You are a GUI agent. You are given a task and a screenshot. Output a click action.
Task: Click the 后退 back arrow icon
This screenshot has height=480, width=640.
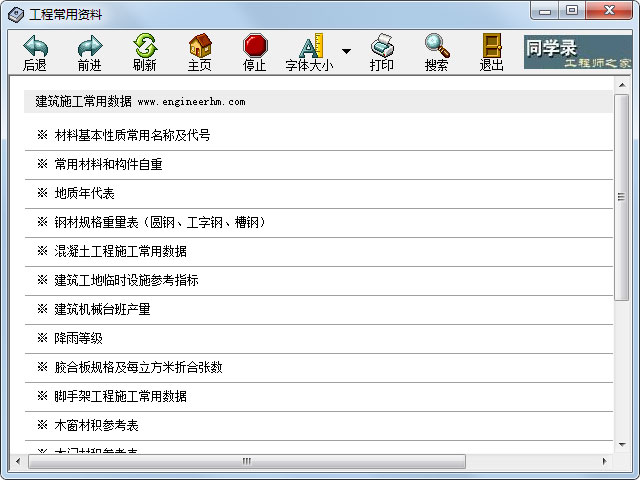[35, 46]
